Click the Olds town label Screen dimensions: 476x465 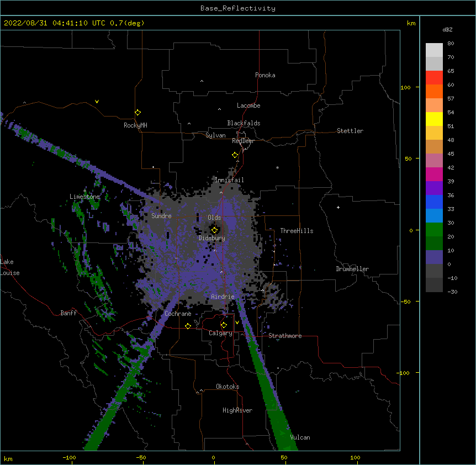(214, 218)
